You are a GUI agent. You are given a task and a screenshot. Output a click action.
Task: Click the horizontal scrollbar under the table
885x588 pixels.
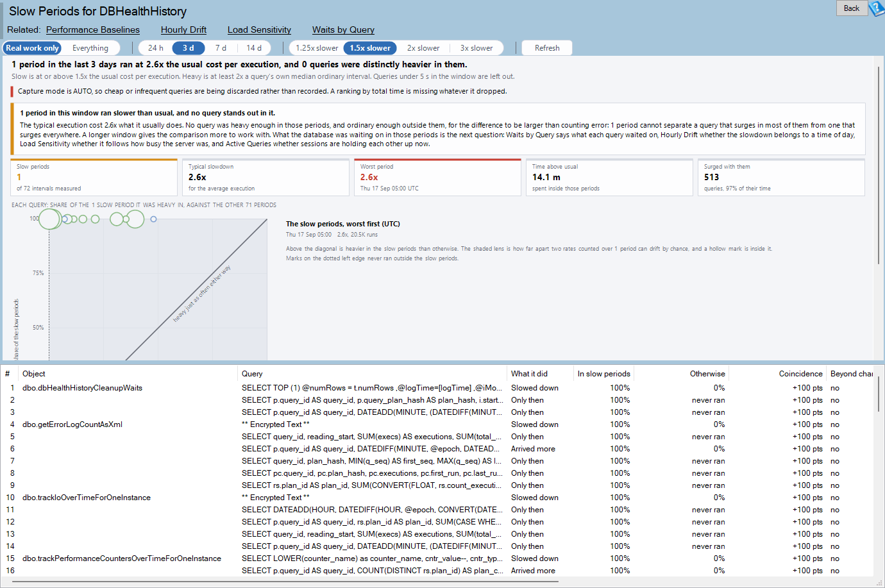tap(285, 582)
